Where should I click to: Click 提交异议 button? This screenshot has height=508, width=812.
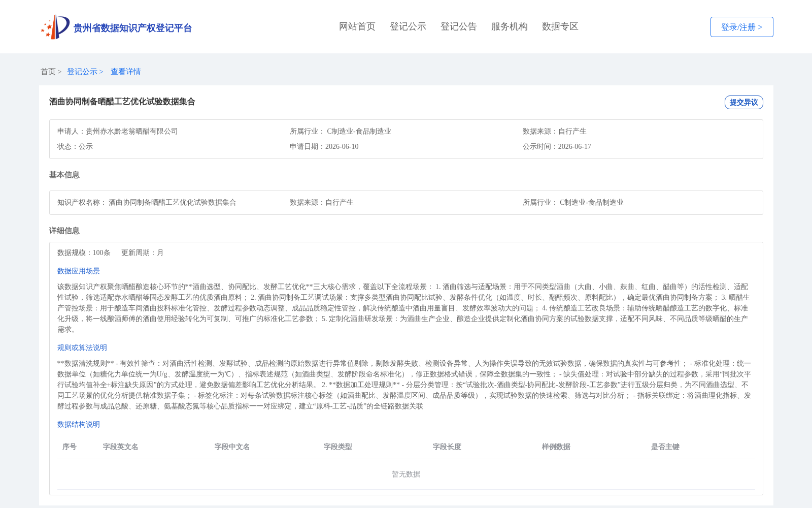[743, 102]
